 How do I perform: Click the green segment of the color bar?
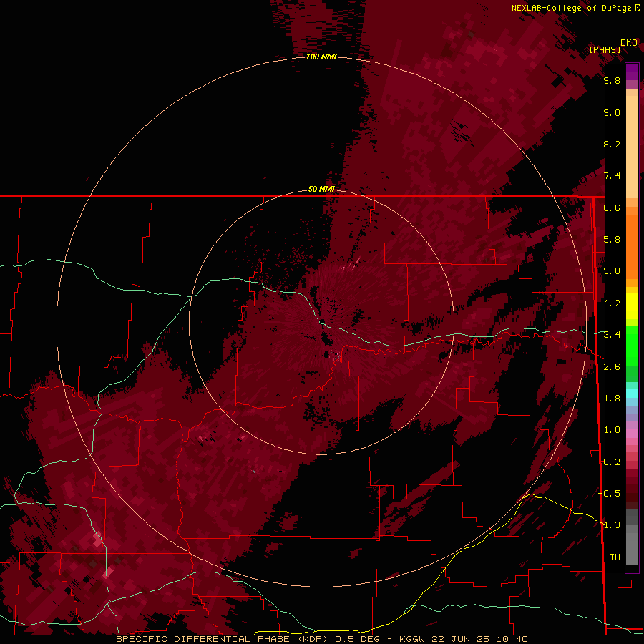[x=632, y=353]
